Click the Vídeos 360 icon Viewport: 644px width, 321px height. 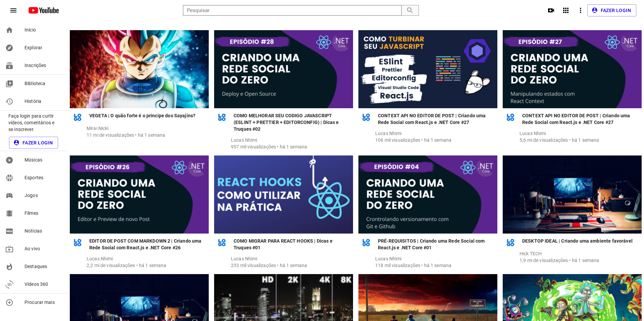point(9,284)
